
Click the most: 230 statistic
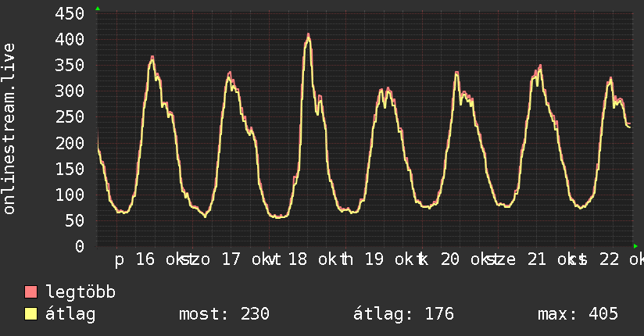[x=224, y=314]
